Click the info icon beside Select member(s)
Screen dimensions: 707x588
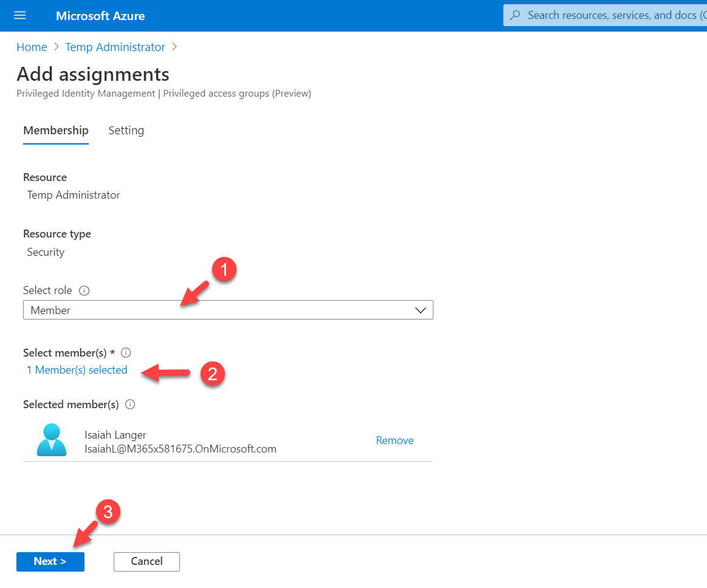[x=126, y=352]
